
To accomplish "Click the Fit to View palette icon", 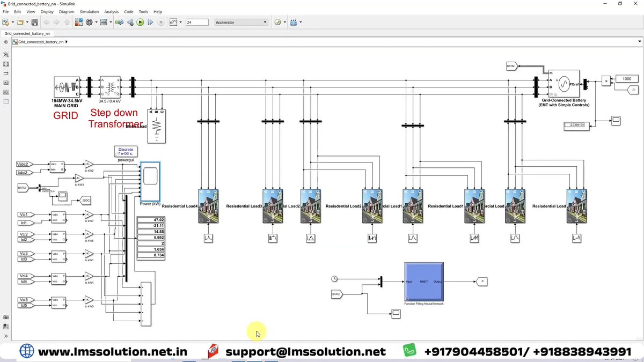I will point(6,64).
